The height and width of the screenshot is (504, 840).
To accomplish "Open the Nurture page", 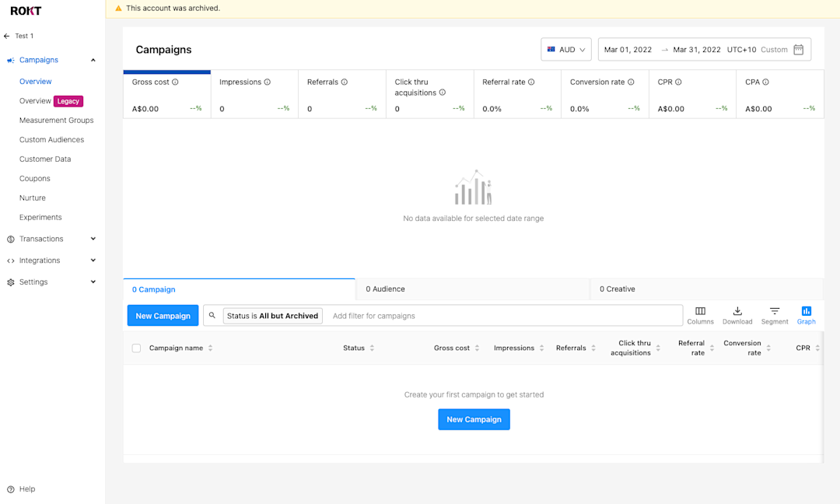I will click(32, 198).
